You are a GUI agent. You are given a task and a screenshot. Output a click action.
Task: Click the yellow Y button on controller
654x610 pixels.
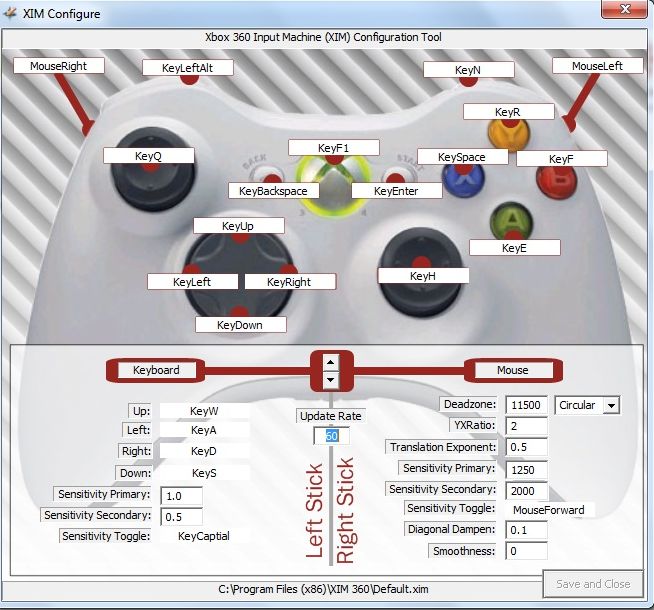(509, 134)
